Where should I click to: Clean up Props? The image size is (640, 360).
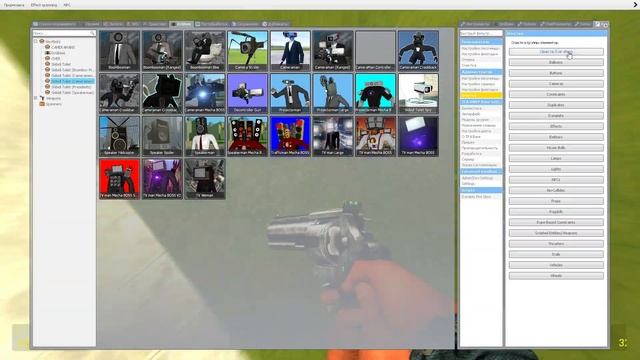(x=556, y=201)
